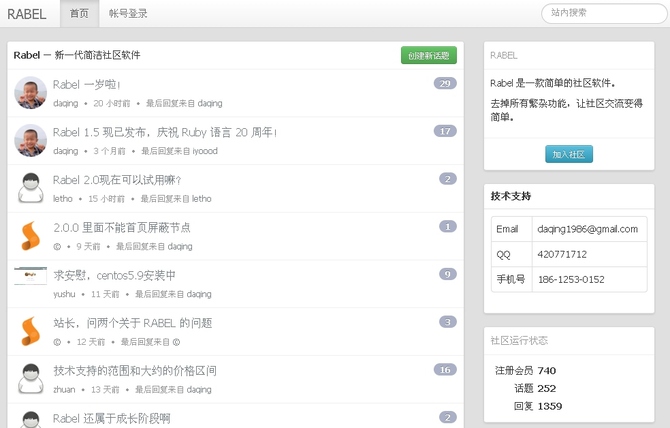Click avatar beside 'Rabel 还属于成长阶段啊'
670x428 pixels.
[30, 419]
